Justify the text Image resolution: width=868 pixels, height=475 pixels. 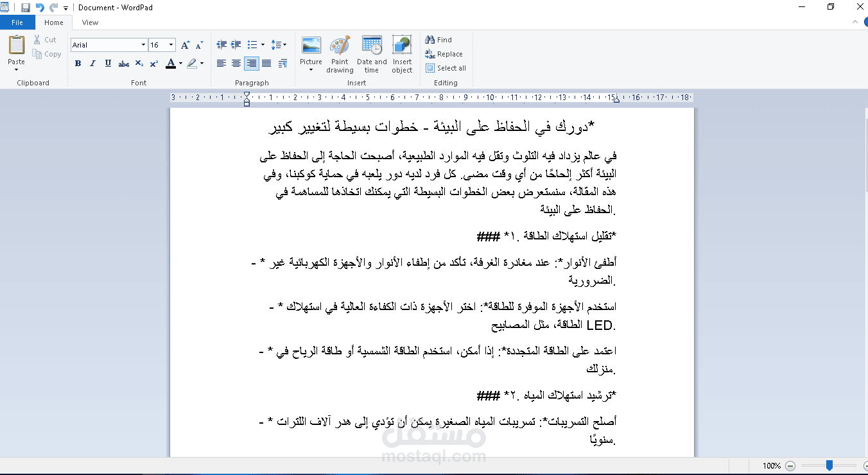tap(266, 64)
